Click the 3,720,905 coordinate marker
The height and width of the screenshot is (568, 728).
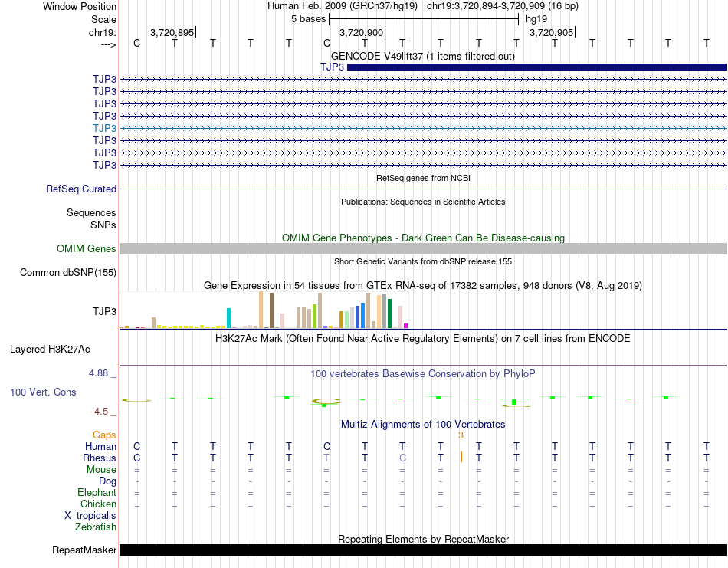click(x=551, y=32)
